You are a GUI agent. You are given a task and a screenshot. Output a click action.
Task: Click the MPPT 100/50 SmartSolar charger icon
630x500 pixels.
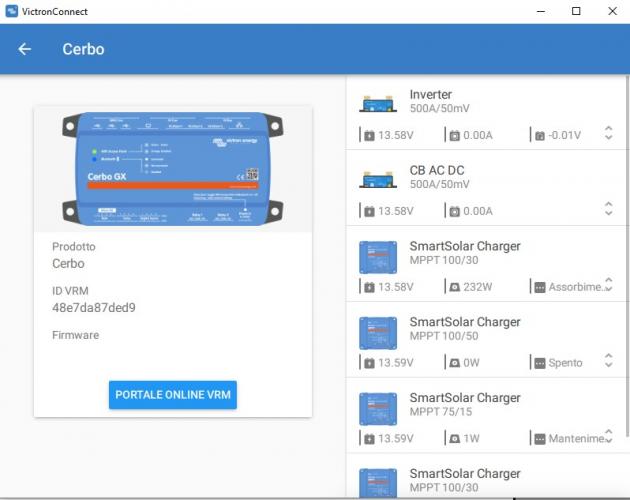[x=378, y=333]
